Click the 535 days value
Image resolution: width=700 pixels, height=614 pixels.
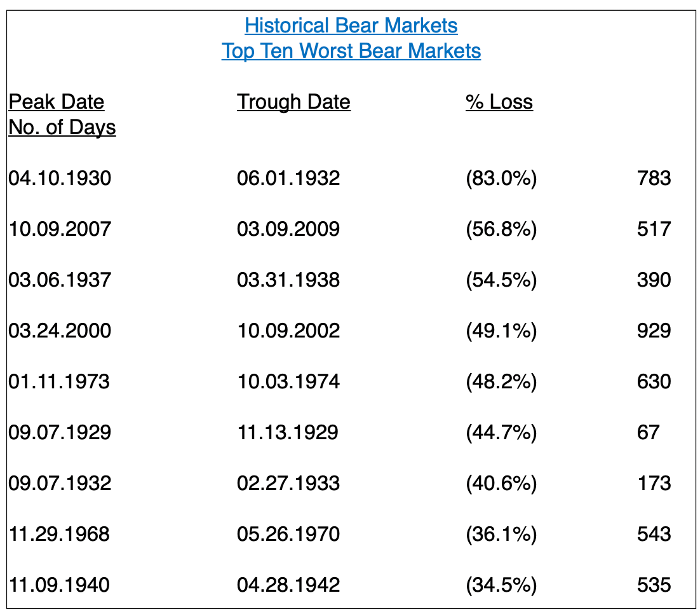coord(654,585)
